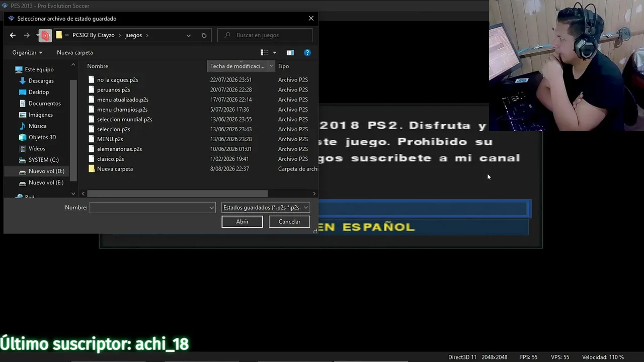Click the folder icon of Nueva carpeta

[x=91, y=169]
